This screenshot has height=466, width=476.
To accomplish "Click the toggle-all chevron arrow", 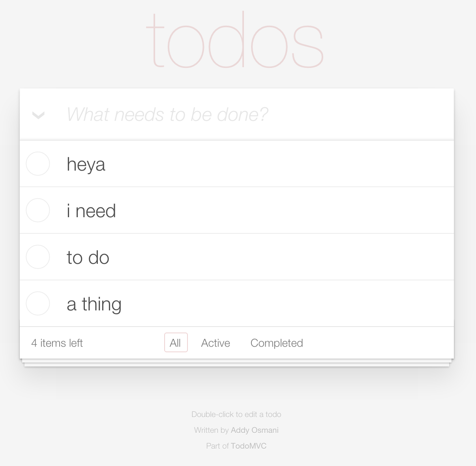I will (x=38, y=115).
